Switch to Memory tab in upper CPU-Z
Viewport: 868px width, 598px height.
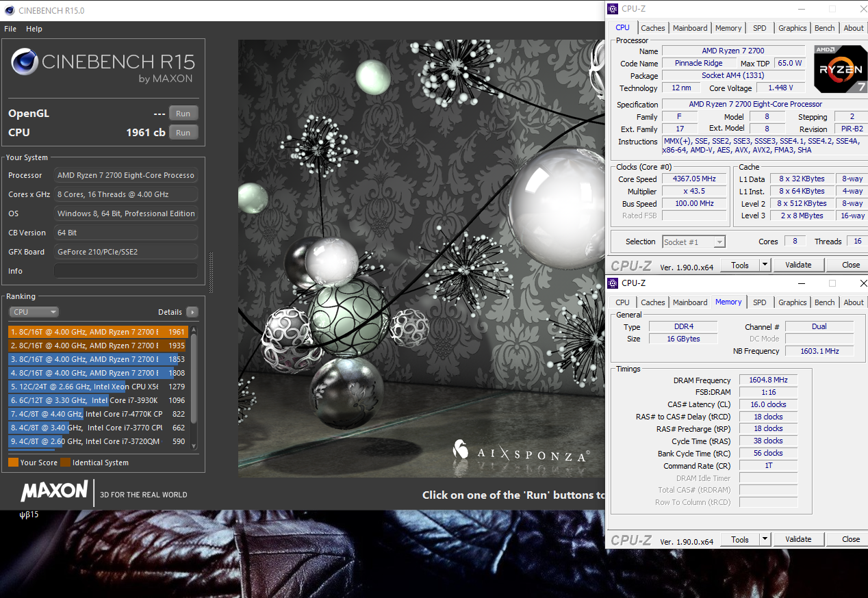728,28
